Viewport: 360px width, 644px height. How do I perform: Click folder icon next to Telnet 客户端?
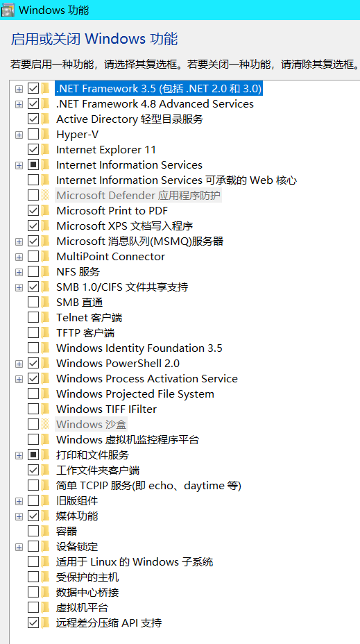coord(46,317)
